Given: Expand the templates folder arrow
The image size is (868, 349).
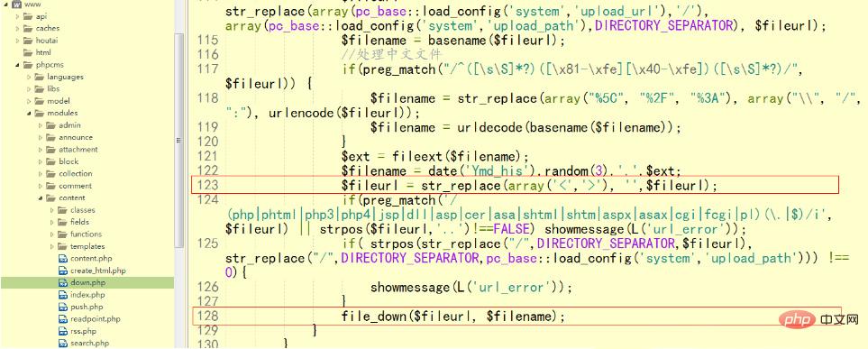Looking at the screenshot, I should click(52, 246).
